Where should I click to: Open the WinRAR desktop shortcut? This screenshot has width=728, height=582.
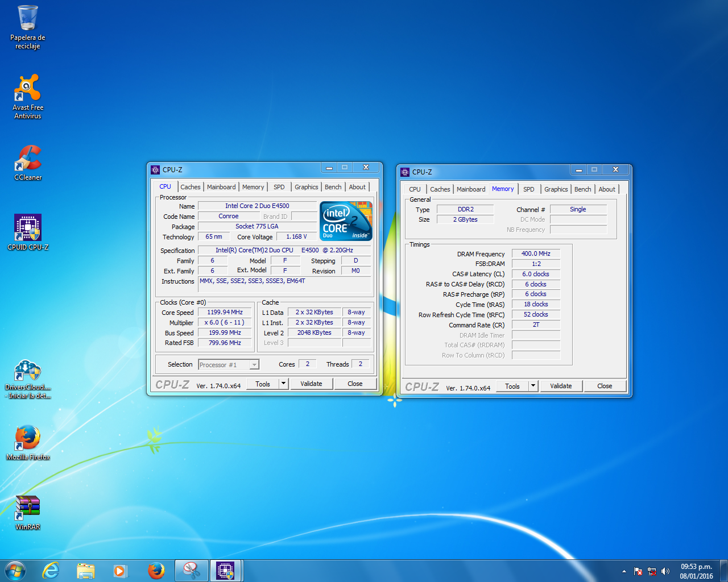click(28, 512)
